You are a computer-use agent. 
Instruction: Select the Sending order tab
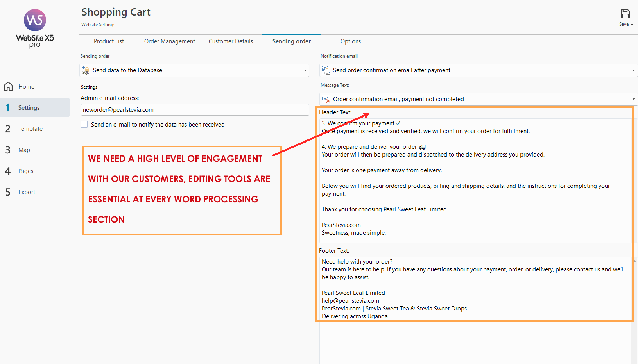click(x=291, y=41)
